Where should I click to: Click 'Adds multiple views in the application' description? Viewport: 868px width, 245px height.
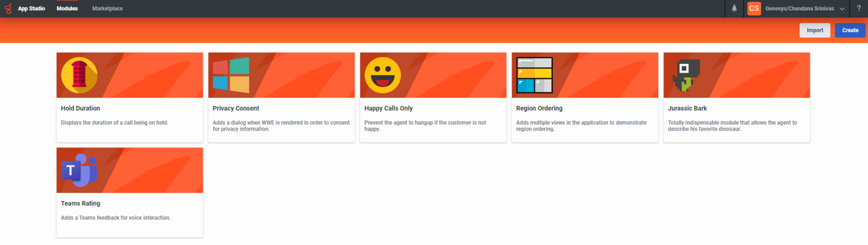point(582,126)
